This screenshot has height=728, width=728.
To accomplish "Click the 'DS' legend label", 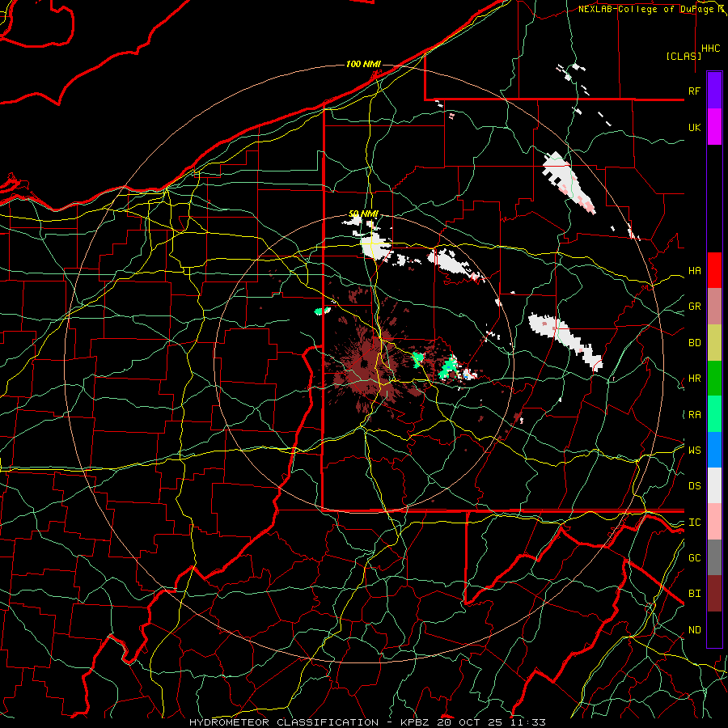I will tap(694, 486).
